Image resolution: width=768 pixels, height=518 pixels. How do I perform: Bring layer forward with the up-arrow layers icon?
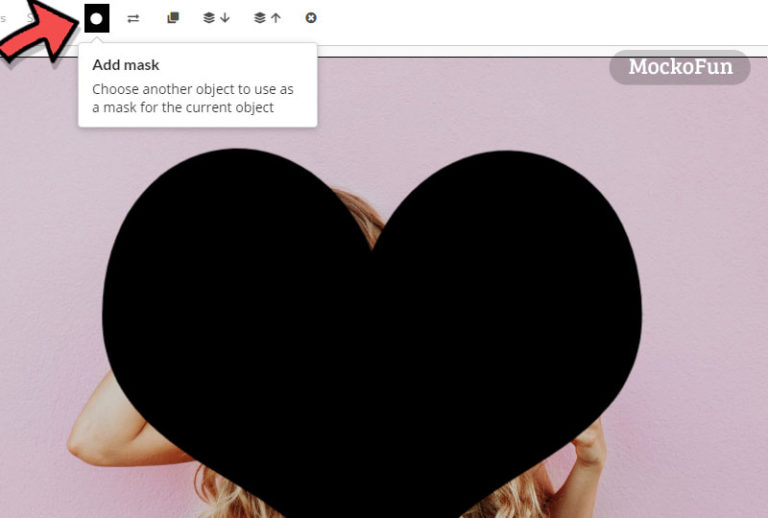(x=267, y=18)
